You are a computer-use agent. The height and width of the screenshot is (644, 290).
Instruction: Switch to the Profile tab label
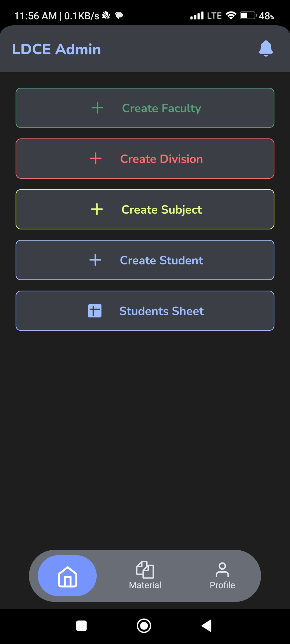[x=222, y=585]
